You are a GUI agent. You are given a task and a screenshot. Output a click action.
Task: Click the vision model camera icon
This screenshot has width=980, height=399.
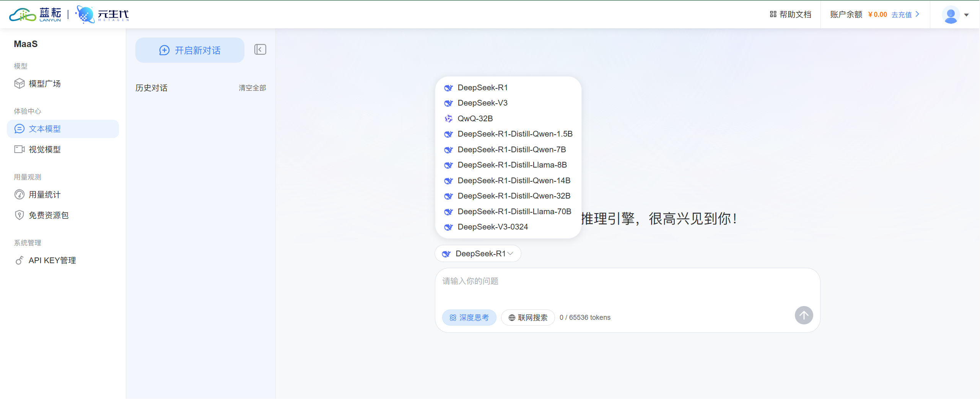pyautogui.click(x=19, y=149)
